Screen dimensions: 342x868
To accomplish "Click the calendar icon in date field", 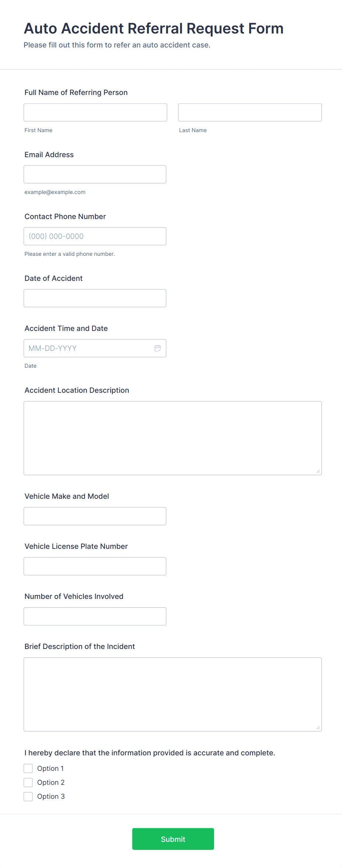I will [x=158, y=348].
